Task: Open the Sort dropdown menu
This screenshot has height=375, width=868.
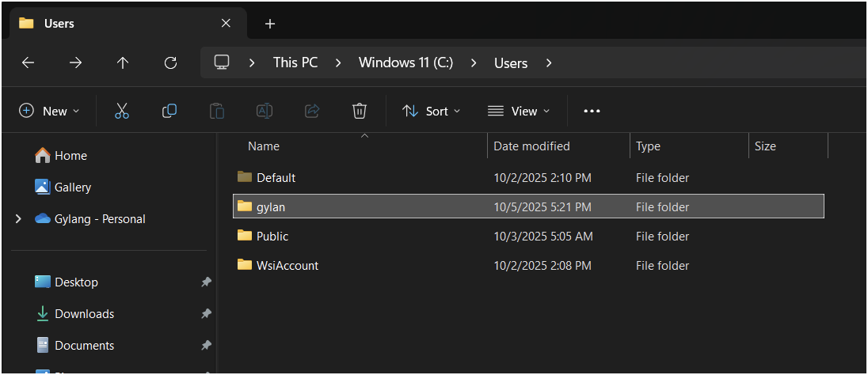Action: (x=431, y=111)
